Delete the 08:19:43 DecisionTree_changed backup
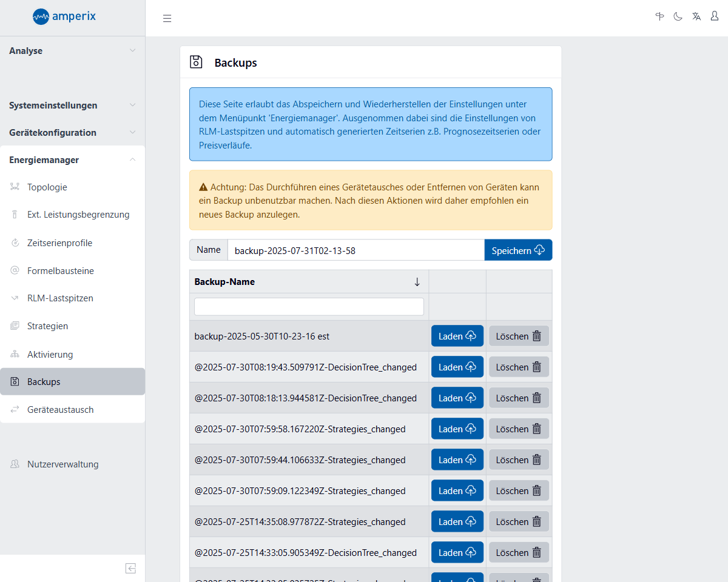The width and height of the screenshot is (728, 582). point(519,367)
